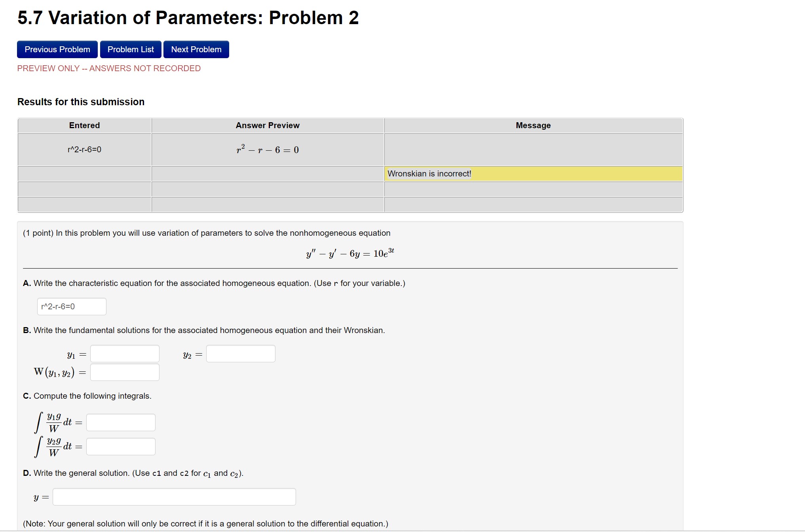Click the y2 answer input field
Image resolution: width=805 pixels, height=532 pixels.
pos(240,353)
